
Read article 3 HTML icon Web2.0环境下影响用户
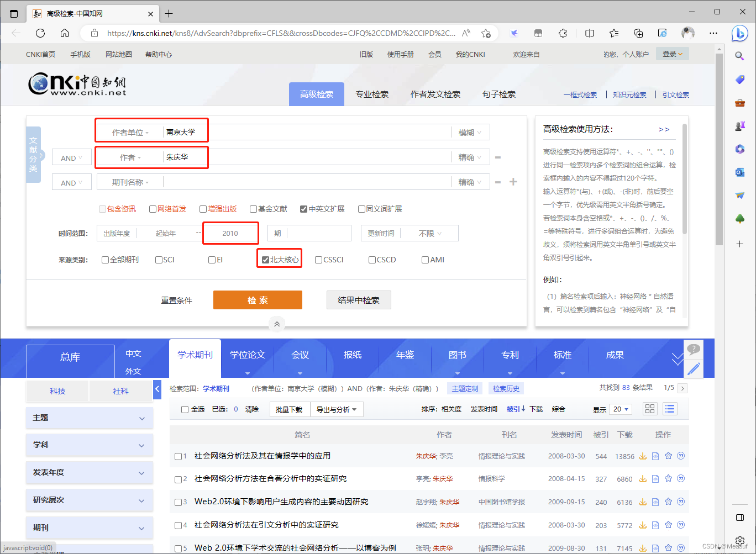[x=655, y=502]
